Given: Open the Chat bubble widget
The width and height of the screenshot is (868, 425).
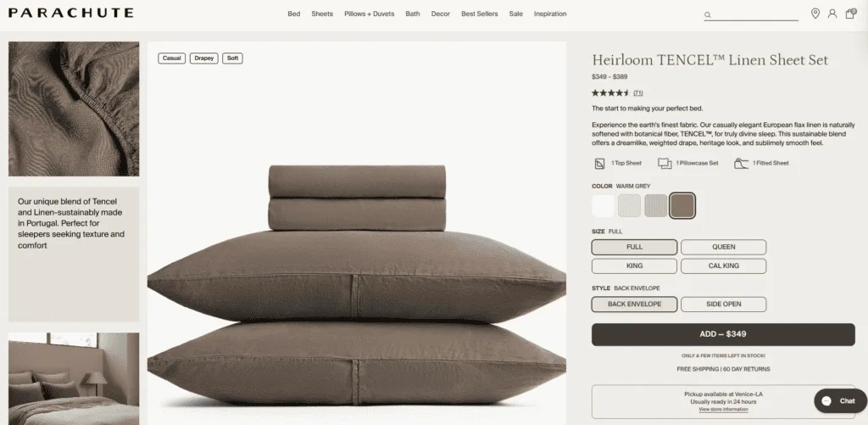Looking at the screenshot, I should tap(840, 400).
